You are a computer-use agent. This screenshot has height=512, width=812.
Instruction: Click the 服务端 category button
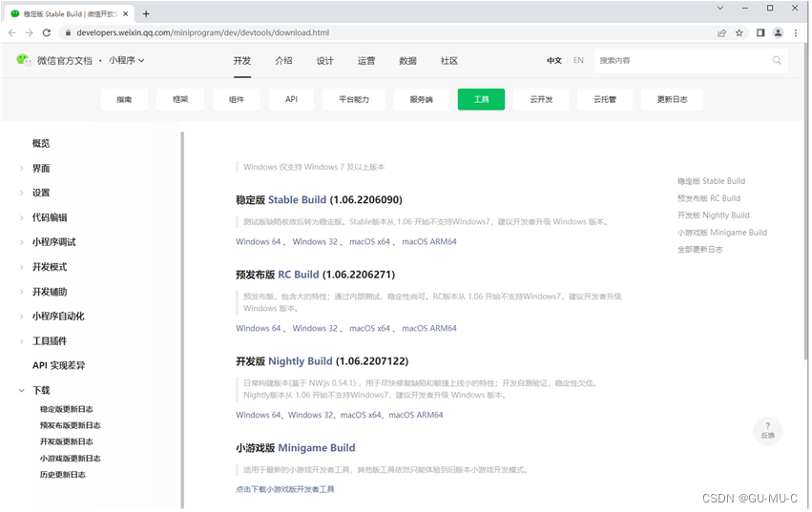tap(421, 99)
